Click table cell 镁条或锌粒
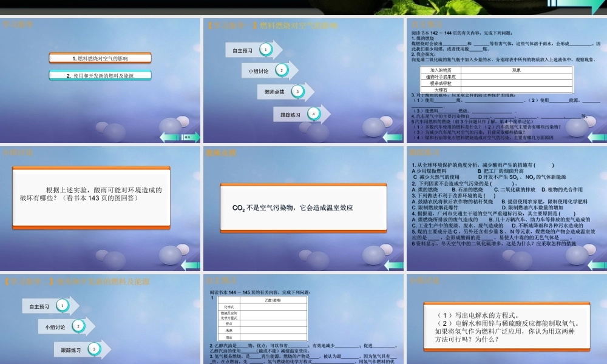 (x=441, y=83)
